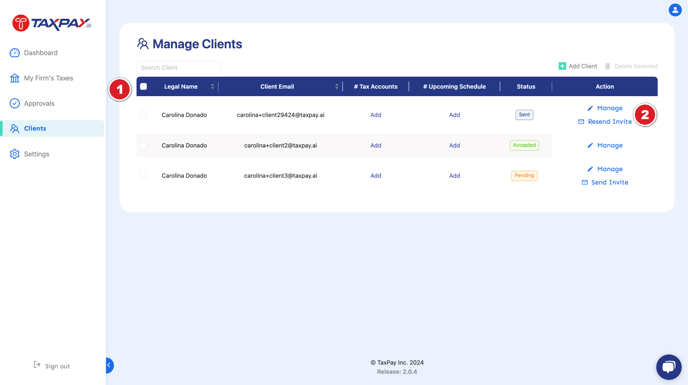Add upcoming schedule for client29424
Viewport: 688px width, 385px height.
click(454, 115)
